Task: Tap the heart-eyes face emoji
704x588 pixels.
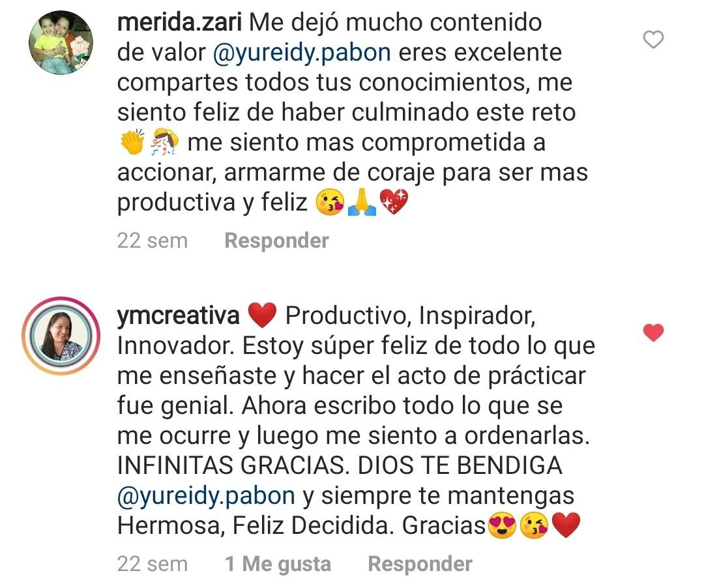Action: (502, 525)
